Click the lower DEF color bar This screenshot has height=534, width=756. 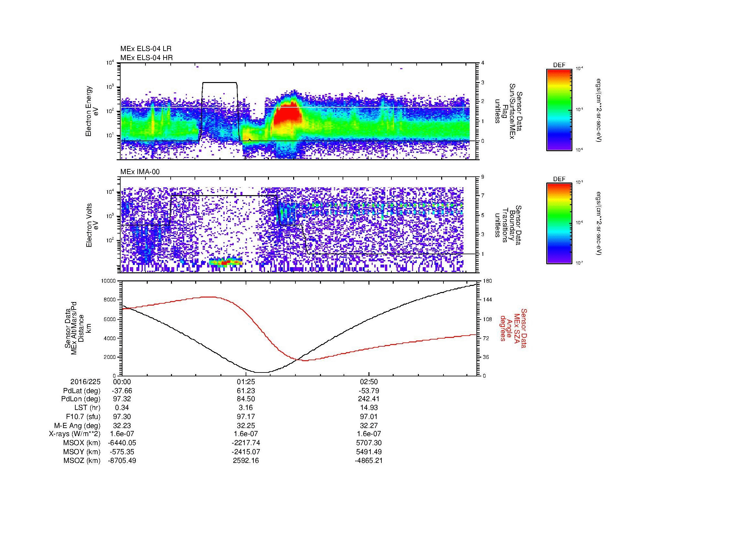point(559,224)
